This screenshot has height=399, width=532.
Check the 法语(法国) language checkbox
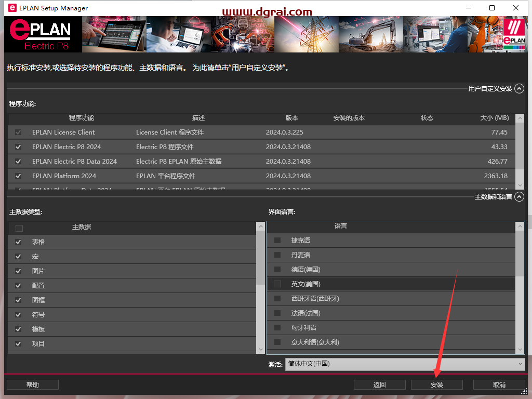[x=277, y=313]
